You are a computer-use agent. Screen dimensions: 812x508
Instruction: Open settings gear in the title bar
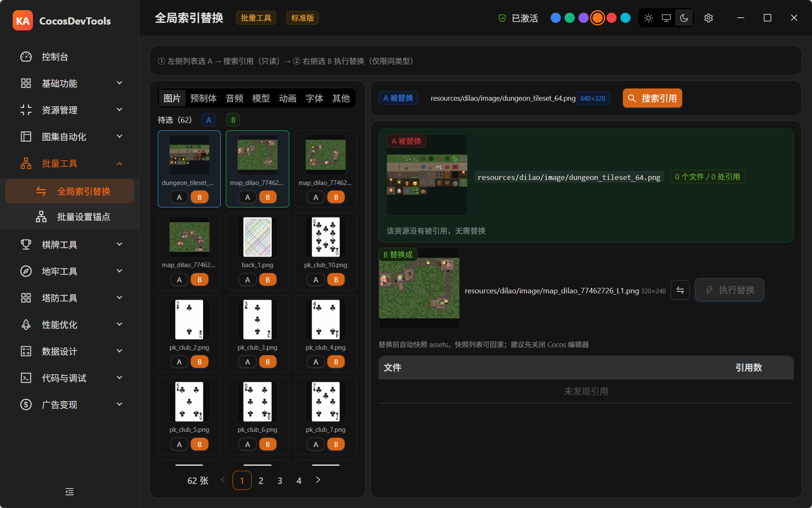pos(709,18)
